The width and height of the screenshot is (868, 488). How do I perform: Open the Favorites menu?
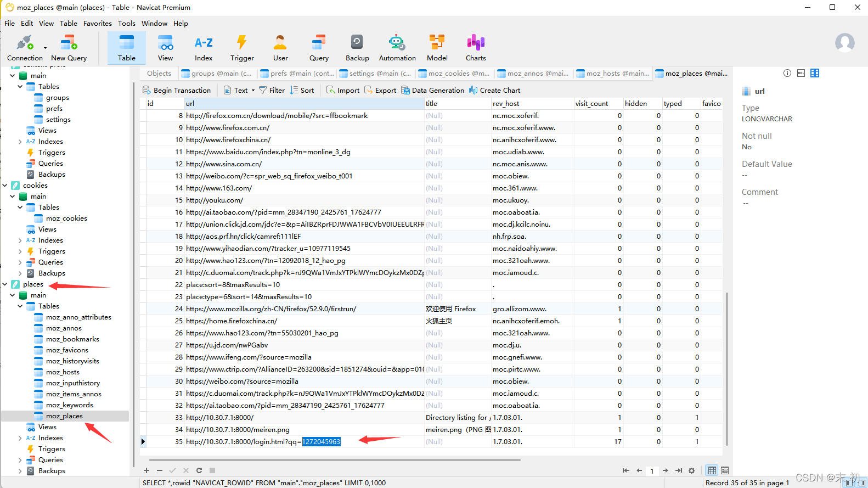(98, 23)
